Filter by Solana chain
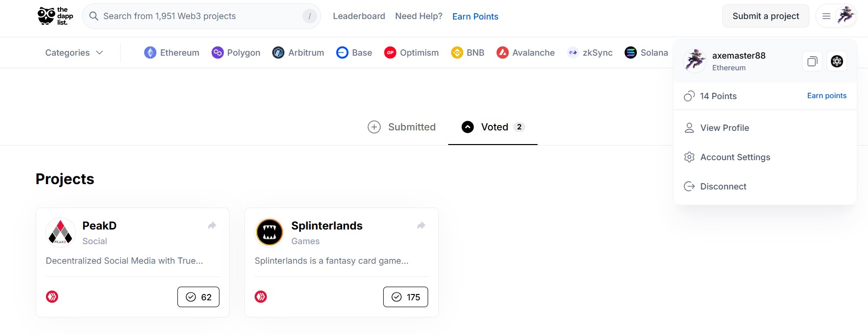The width and height of the screenshot is (868, 335). pyautogui.click(x=646, y=53)
